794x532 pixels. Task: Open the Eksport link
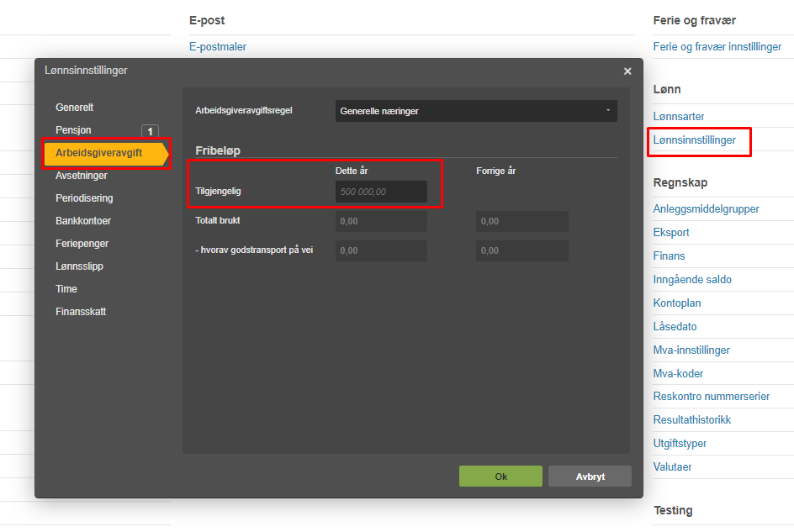point(671,232)
